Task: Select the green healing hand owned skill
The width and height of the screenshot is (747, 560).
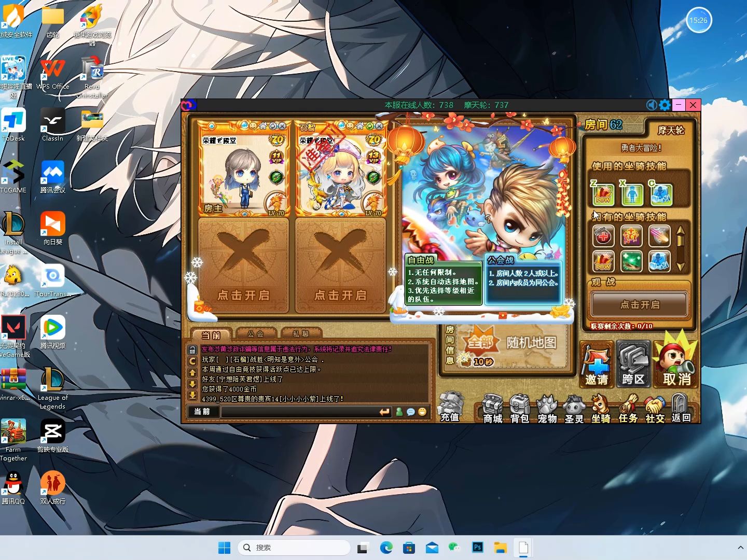Action: point(631,261)
